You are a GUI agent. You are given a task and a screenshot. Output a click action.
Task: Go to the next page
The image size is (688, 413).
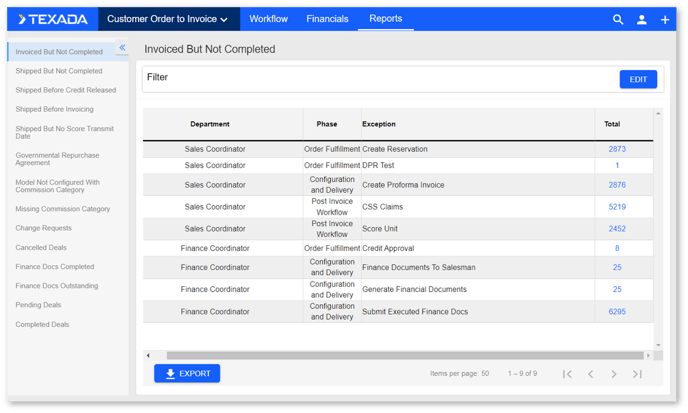click(614, 374)
